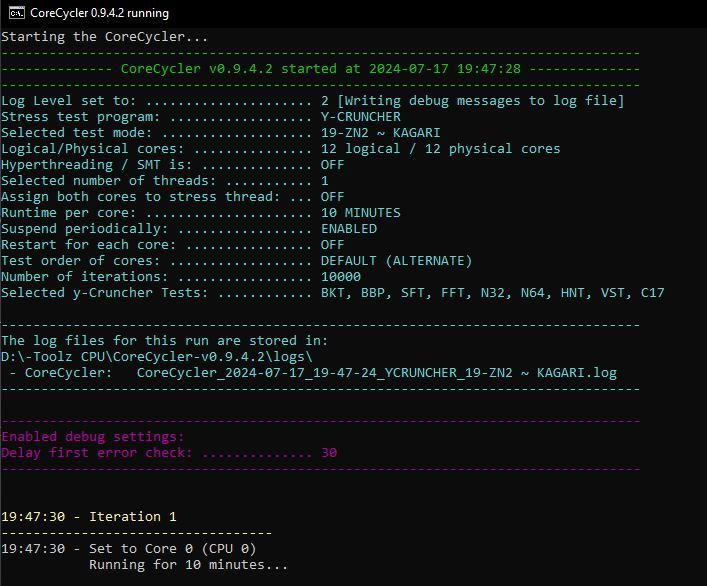Click the 'Stress test program:' label
The height and width of the screenshot is (586, 707).
coord(81,117)
